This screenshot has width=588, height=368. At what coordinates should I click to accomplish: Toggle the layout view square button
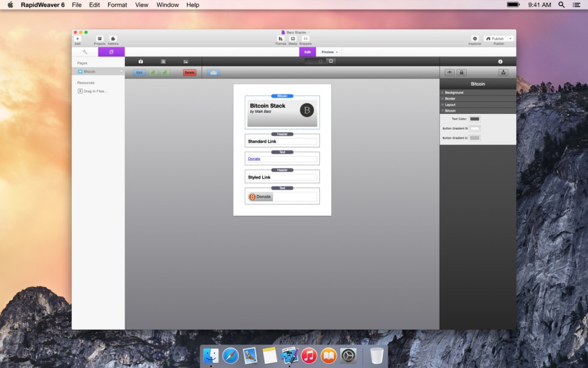331,61
